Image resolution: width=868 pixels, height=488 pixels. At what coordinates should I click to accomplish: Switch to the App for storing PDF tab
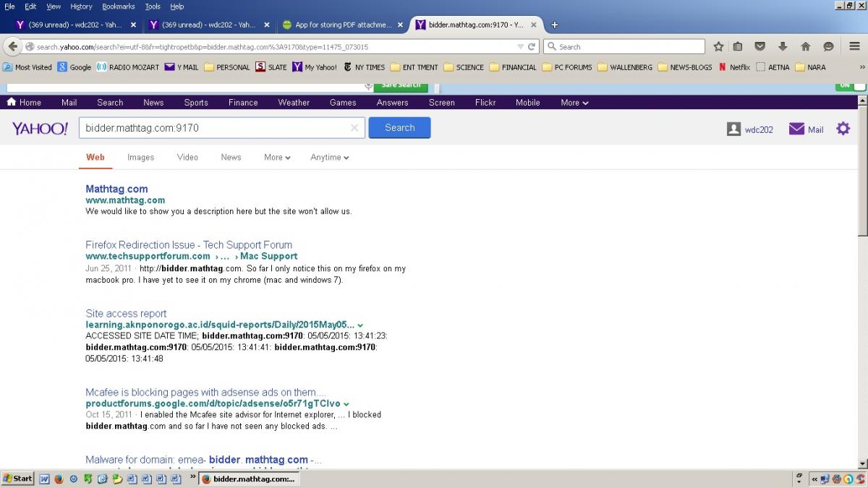pos(344,25)
